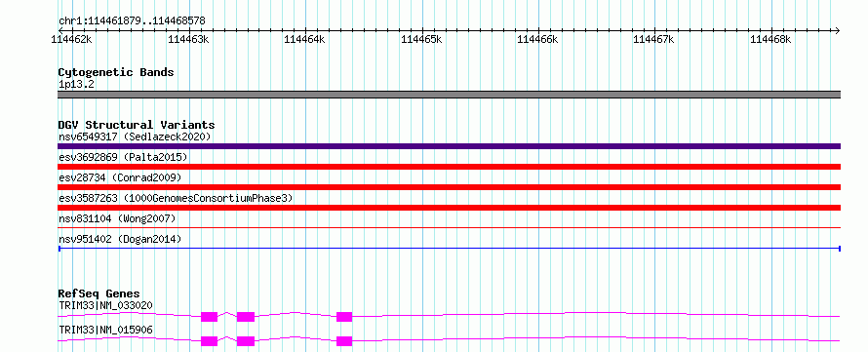The height and width of the screenshot is (352, 868).
Task: Open the TRIM33|NM_033020 transcript label
Action: pos(105,305)
